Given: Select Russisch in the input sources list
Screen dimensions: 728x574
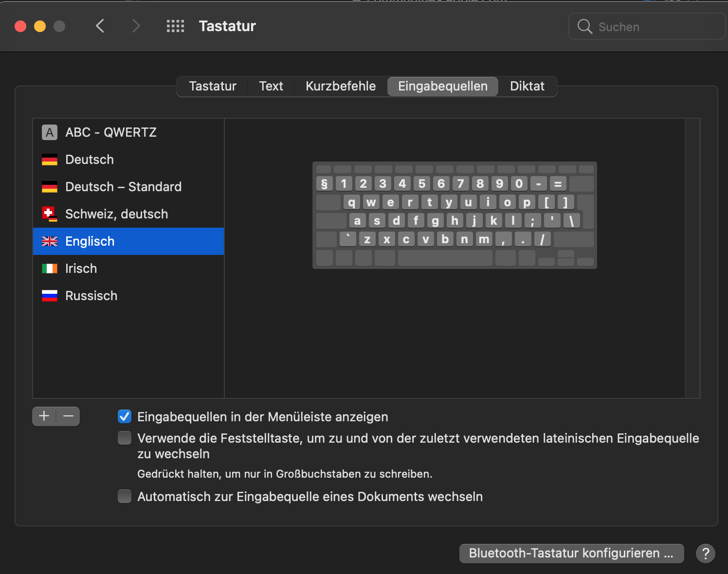Looking at the screenshot, I should (91, 296).
